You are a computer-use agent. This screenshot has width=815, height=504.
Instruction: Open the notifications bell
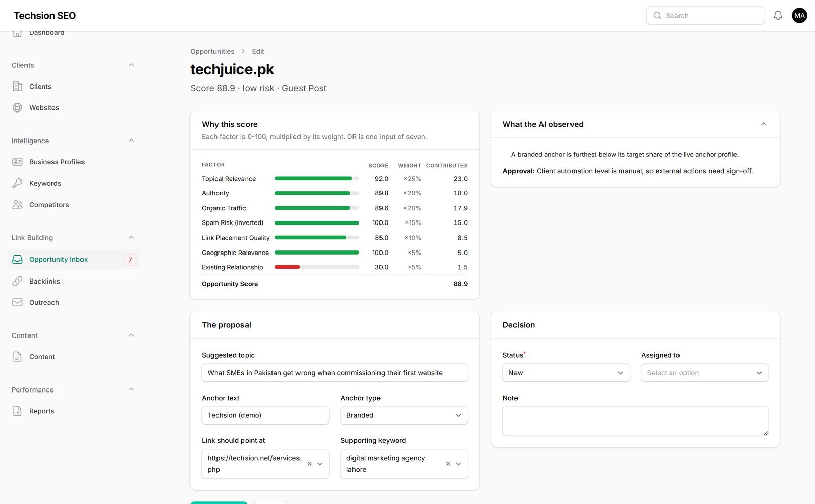[x=778, y=16]
